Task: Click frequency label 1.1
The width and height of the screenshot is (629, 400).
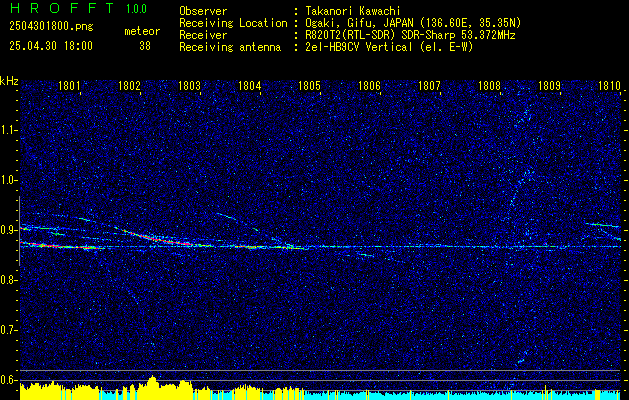Action: coord(8,130)
